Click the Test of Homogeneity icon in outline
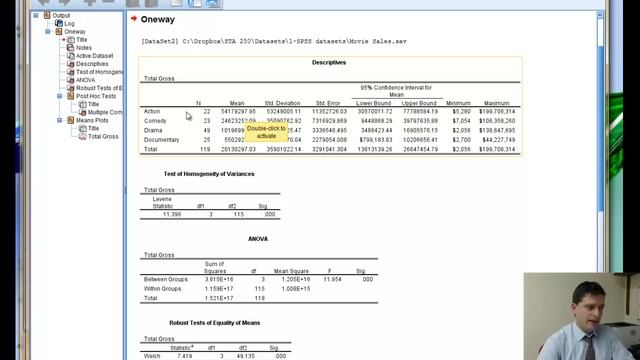This screenshot has height=360, width=640. pos(71,72)
